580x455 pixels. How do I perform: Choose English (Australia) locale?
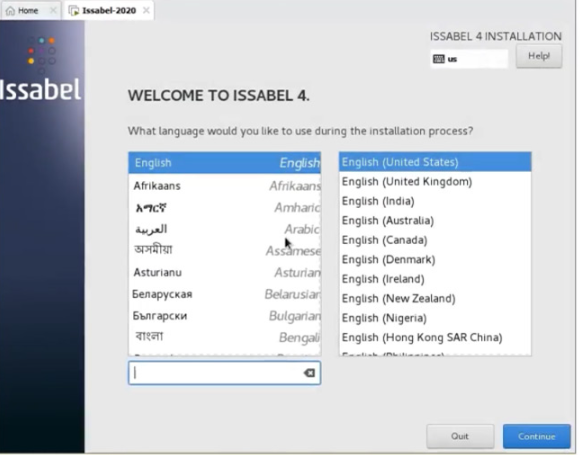click(x=435, y=220)
